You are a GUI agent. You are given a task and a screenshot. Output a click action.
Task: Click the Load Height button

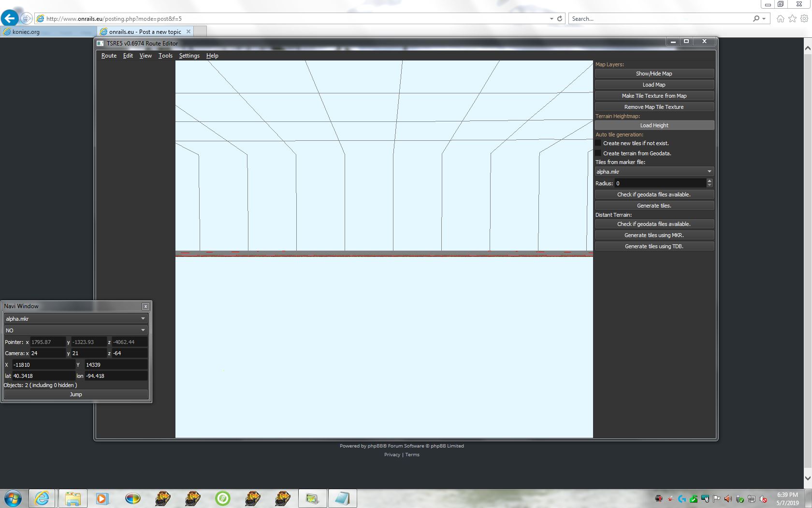[654, 125]
